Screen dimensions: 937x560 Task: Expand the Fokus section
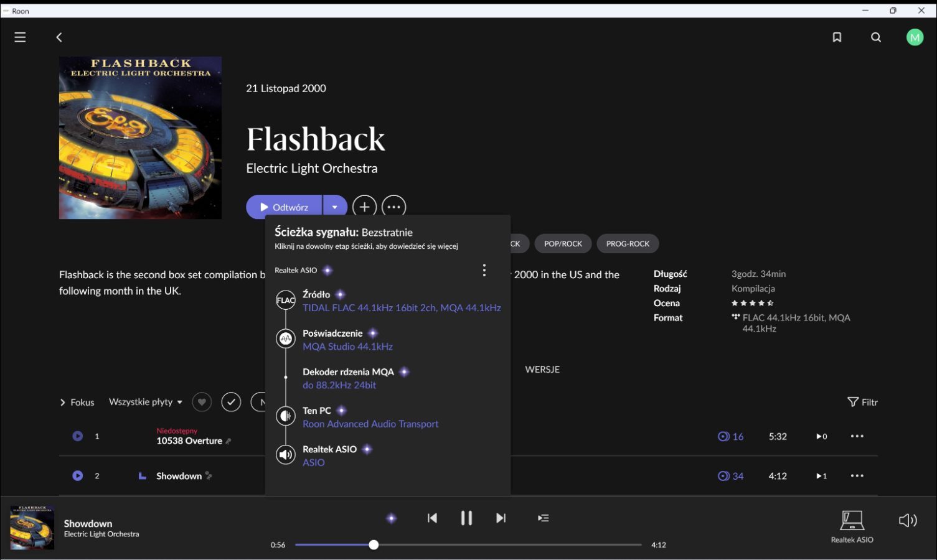[77, 403]
